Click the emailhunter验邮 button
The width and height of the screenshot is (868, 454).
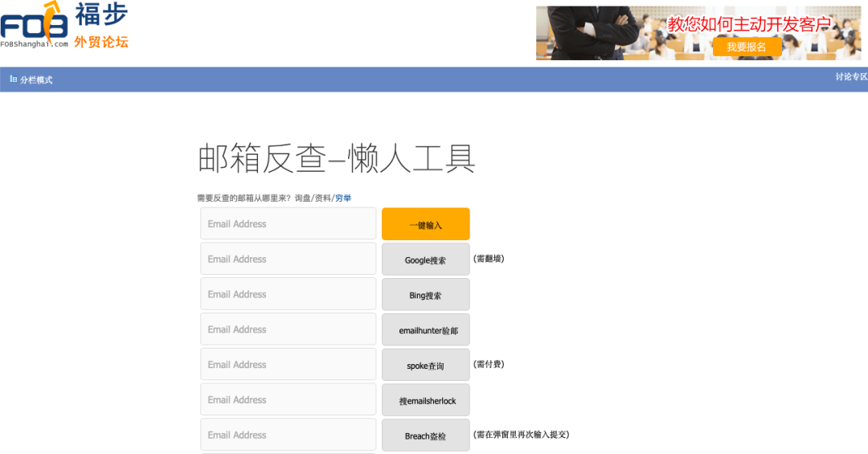pos(426,329)
